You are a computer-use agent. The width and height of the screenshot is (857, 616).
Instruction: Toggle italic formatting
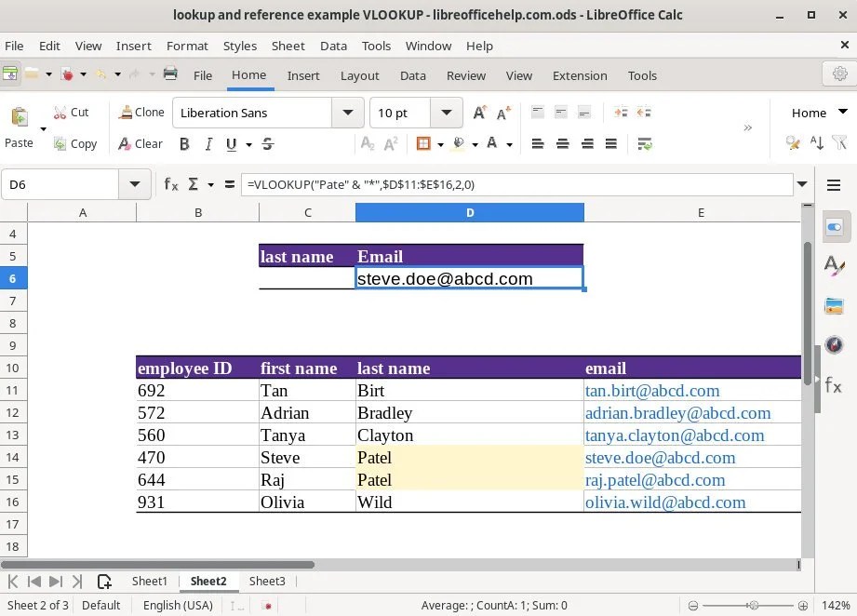point(209,144)
